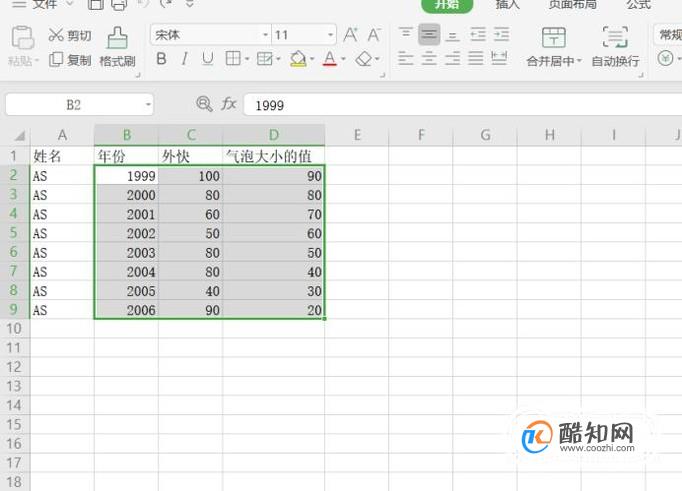Click the Paste clipboard icon
The height and width of the screenshot is (491, 682).
click(x=23, y=38)
